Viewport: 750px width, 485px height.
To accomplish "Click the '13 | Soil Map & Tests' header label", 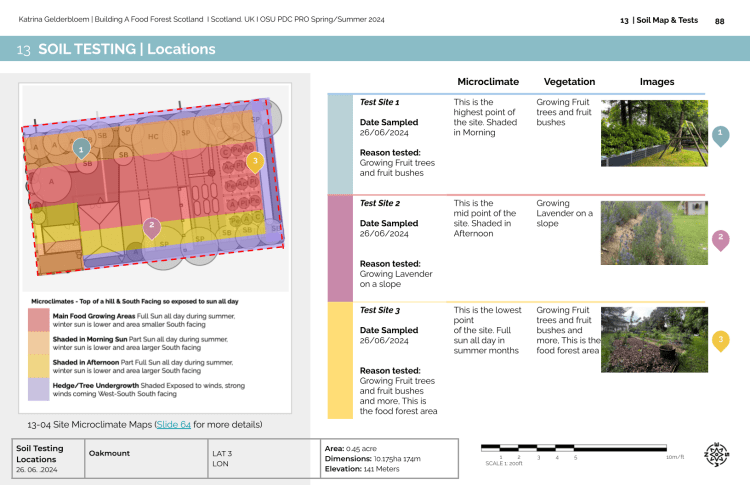I will pos(659,20).
